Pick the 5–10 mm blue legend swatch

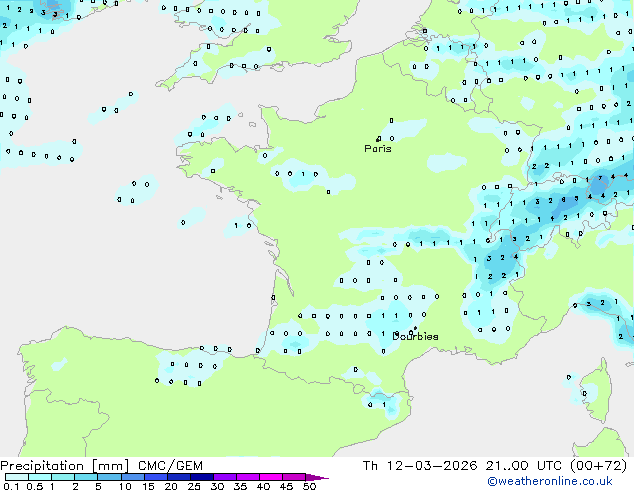[x=110, y=477]
